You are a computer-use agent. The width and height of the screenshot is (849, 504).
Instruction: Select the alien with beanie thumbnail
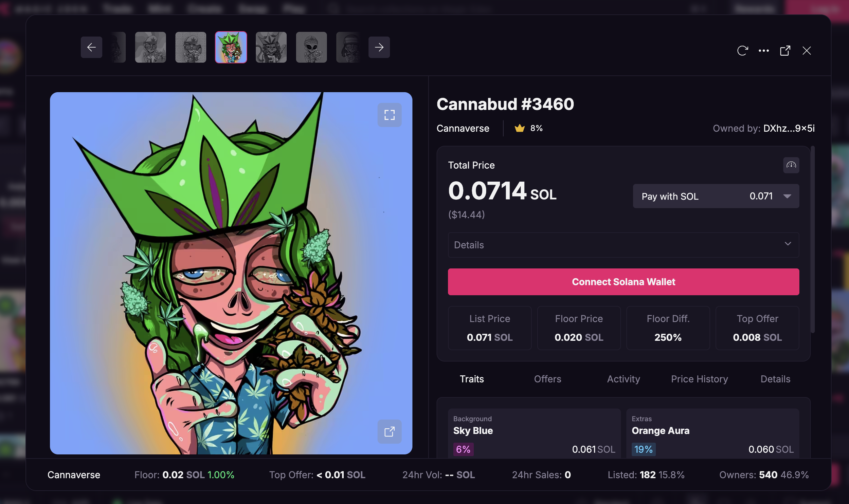coord(311,47)
